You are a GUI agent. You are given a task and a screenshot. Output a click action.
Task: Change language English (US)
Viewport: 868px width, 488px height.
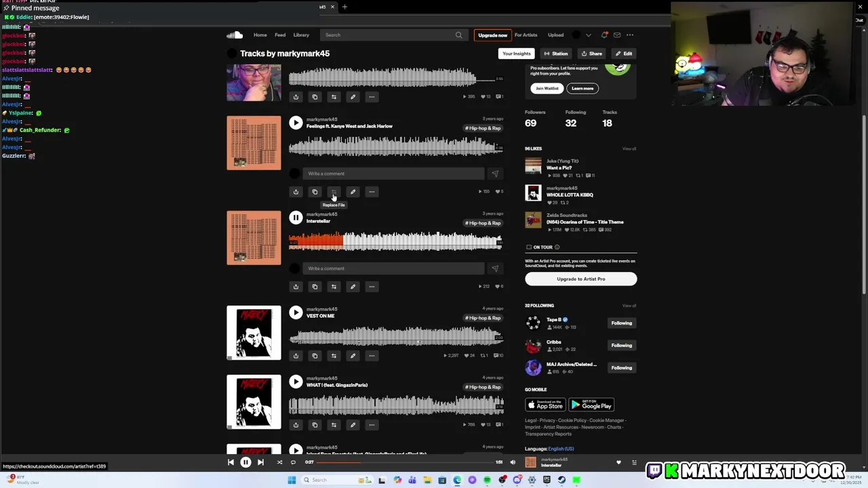click(x=561, y=449)
